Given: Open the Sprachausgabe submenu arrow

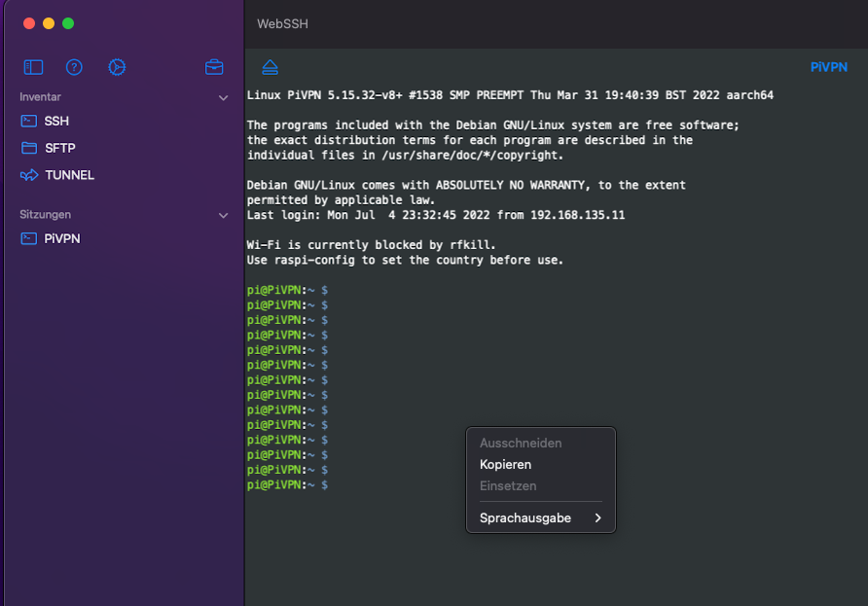Looking at the screenshot, I should (597, 518).
